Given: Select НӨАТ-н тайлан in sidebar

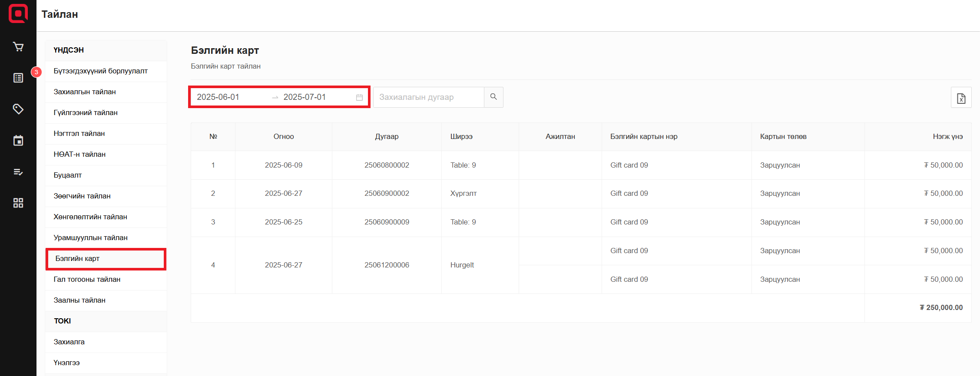Looking at the screenshot, I should 79,154.
